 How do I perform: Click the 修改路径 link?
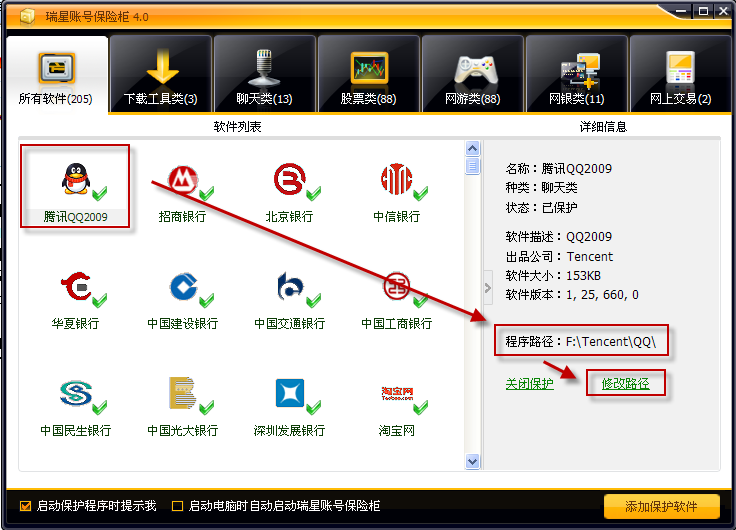pyautogui.click(x=626, y=384)
